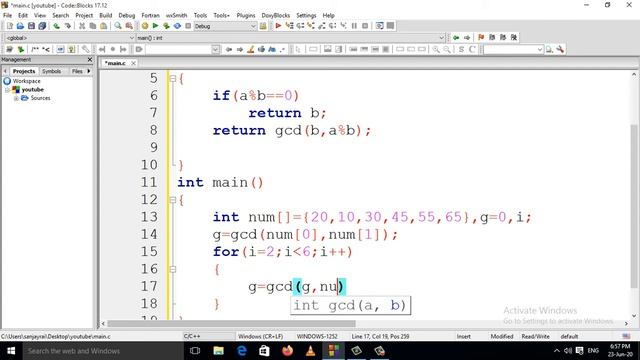The width and height of the screenshot is (640, 360).
Task: Open VLC media player from taskbar
Action: tap(310, 351)
